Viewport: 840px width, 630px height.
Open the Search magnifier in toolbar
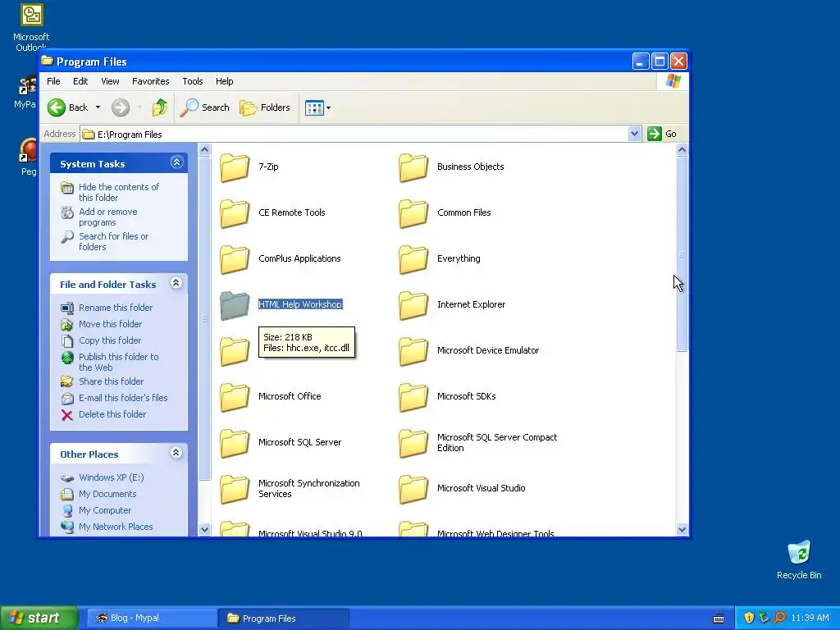click(x=204, y=107)
